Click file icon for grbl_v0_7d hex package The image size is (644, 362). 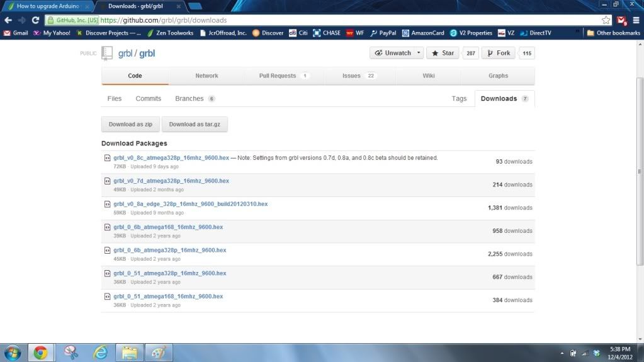pos(107,181)
